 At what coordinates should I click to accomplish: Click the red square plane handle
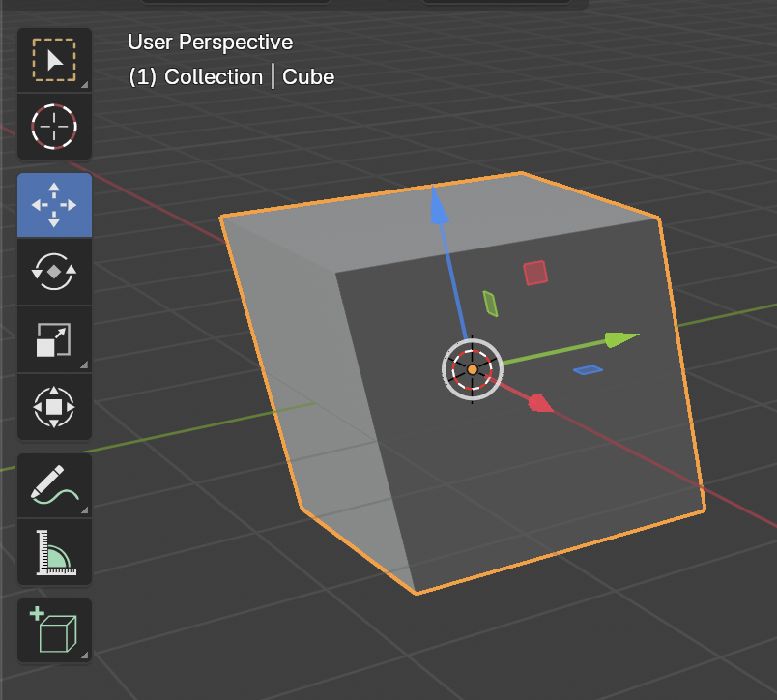coord(535,274)
